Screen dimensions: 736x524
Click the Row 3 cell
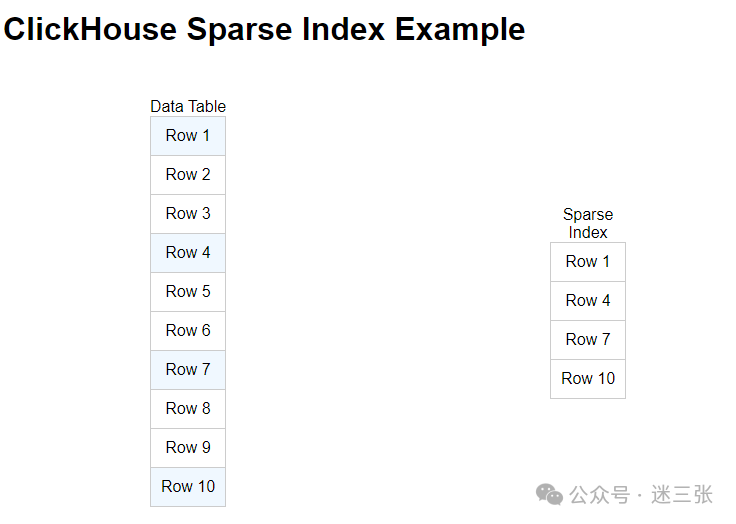188,214
